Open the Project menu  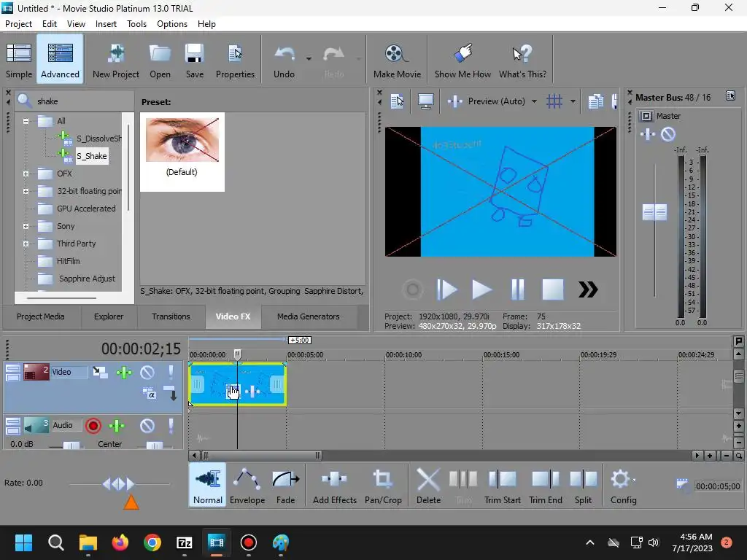(18, 24)
